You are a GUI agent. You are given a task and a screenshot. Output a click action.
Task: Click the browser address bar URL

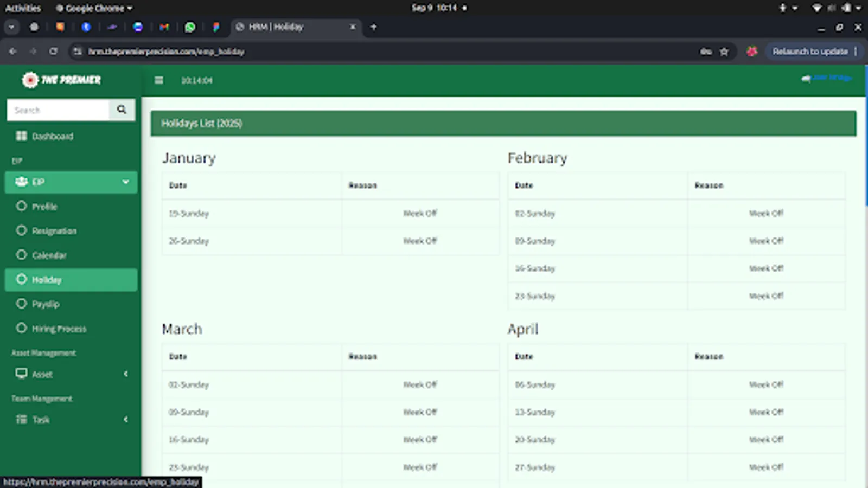tap(167, 52)
